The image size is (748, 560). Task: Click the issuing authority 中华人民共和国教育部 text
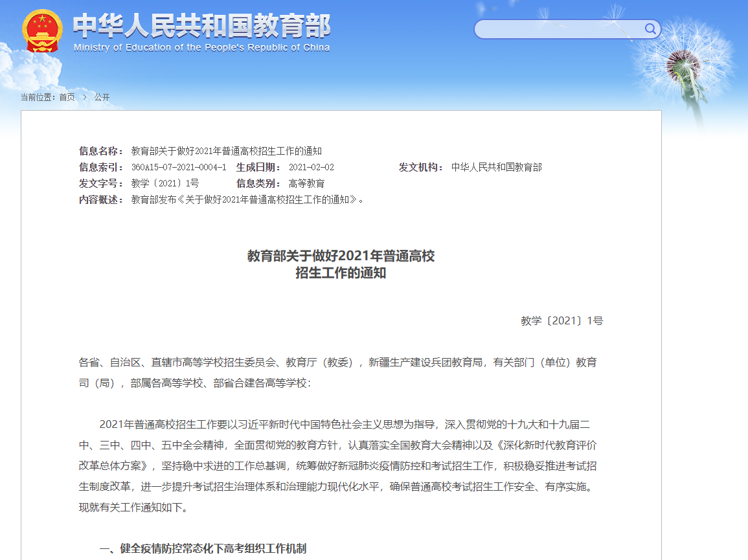pyautogui.click(x=497, y=166)
